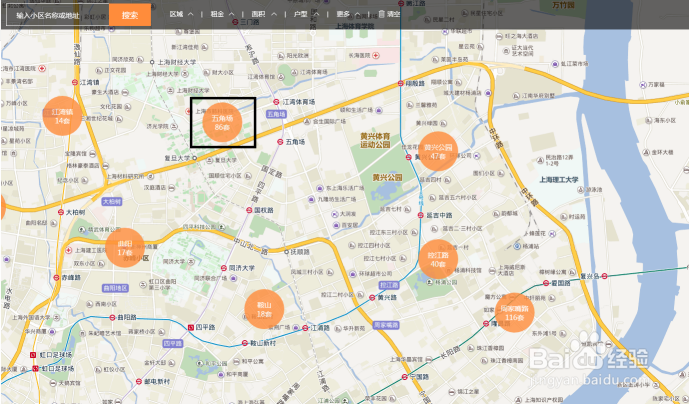689x404 pixels.
Task: Click the 大柏树 purple area label
Action: click(x=112, y=201)
